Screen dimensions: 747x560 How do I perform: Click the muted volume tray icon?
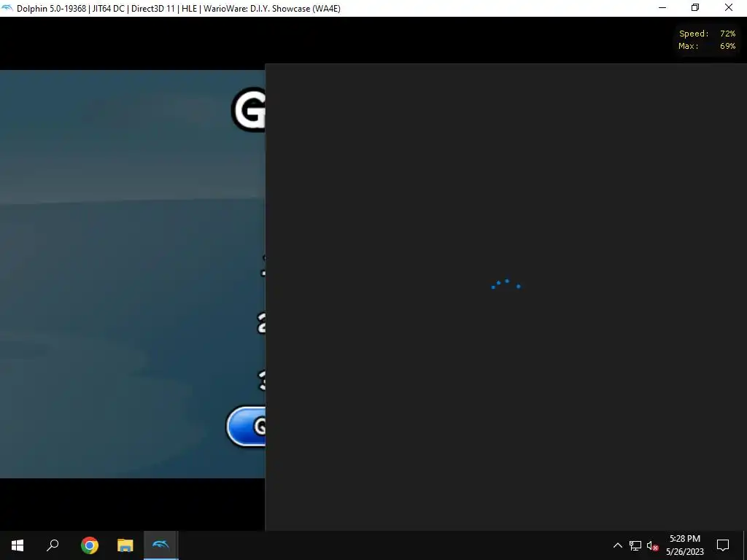pos(652,545)
